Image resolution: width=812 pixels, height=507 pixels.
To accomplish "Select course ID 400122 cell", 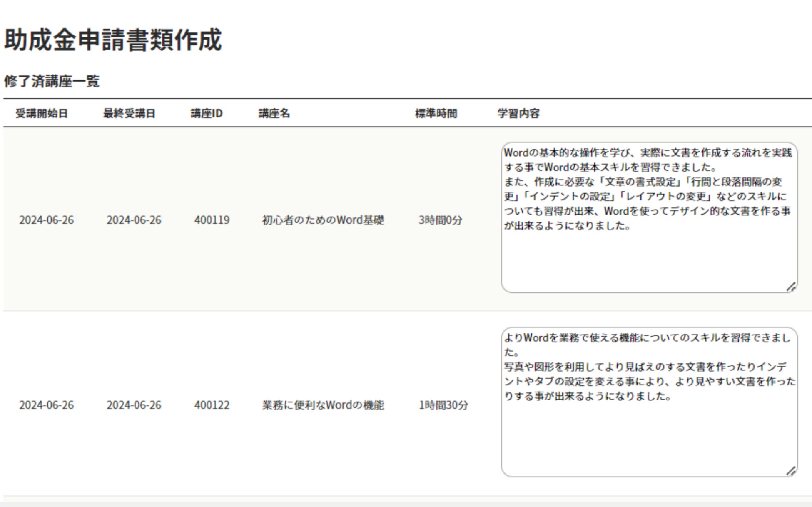I will click(212, 405).
